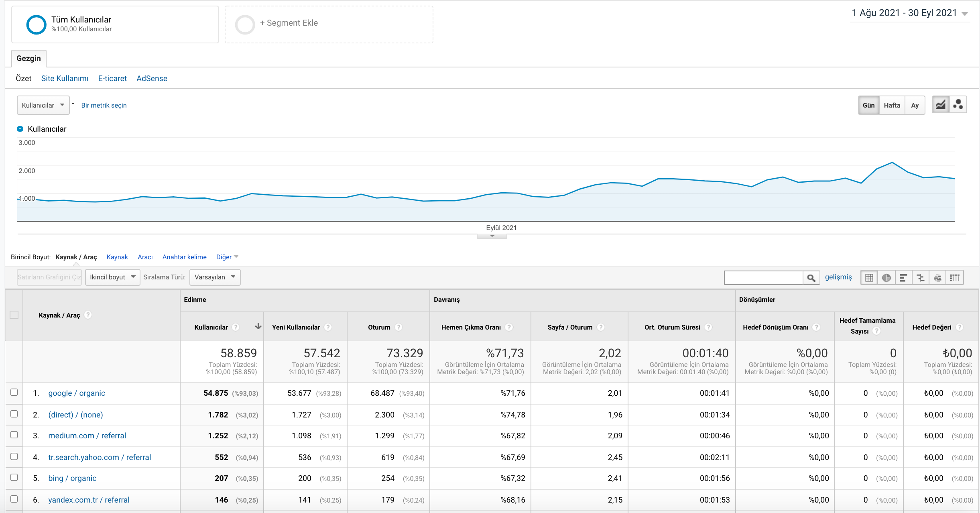Image resolution: width=980 pixels, height=513 pixels.
Task: Select Kaynak primary dimension
Action: click(117, 257)
